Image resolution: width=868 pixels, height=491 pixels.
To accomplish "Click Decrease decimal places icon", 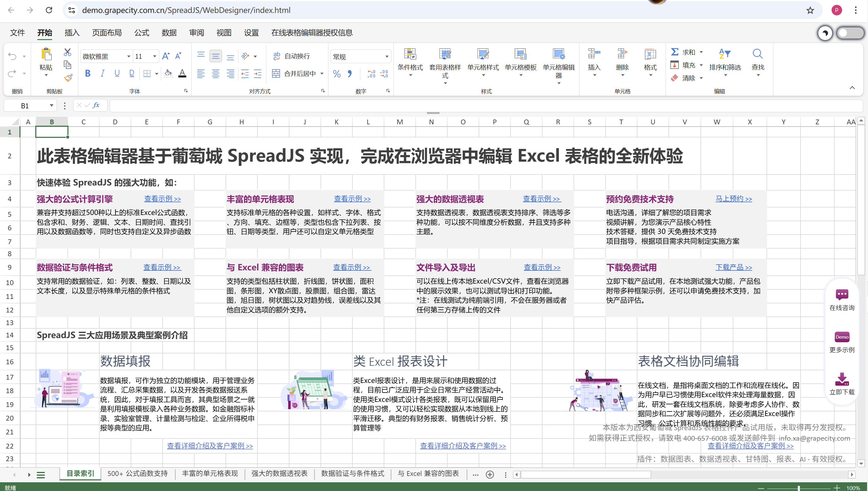I will [x=384, y=73].
